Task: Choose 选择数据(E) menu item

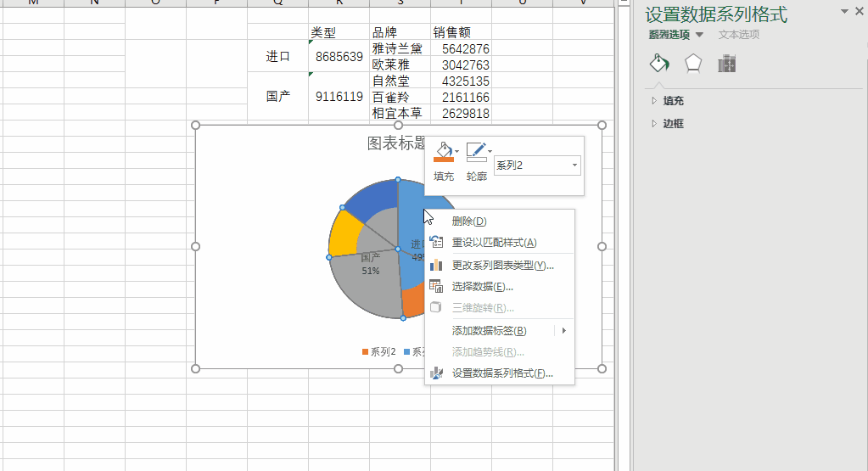Action: [500, 287]
